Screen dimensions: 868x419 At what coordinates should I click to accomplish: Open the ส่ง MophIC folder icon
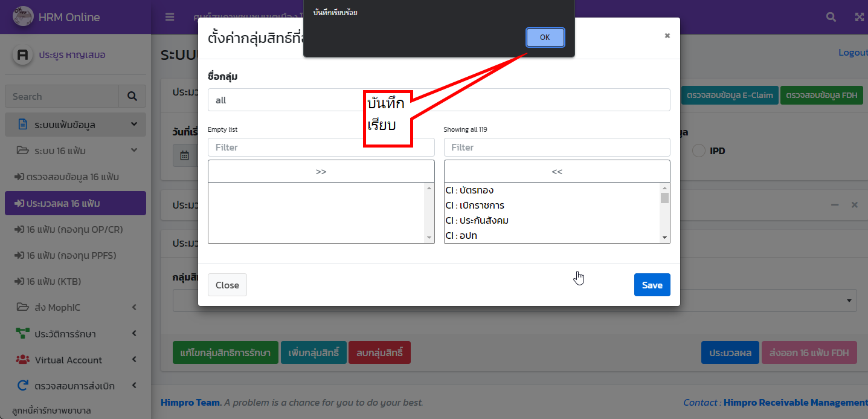click(21, 307)
